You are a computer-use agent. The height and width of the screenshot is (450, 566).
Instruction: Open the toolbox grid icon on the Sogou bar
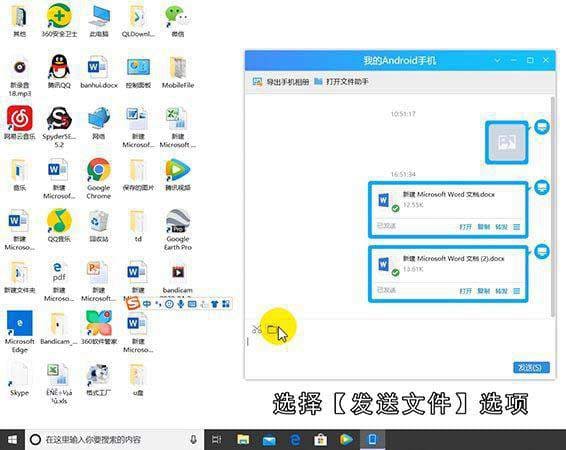click(x=226, y=304)
